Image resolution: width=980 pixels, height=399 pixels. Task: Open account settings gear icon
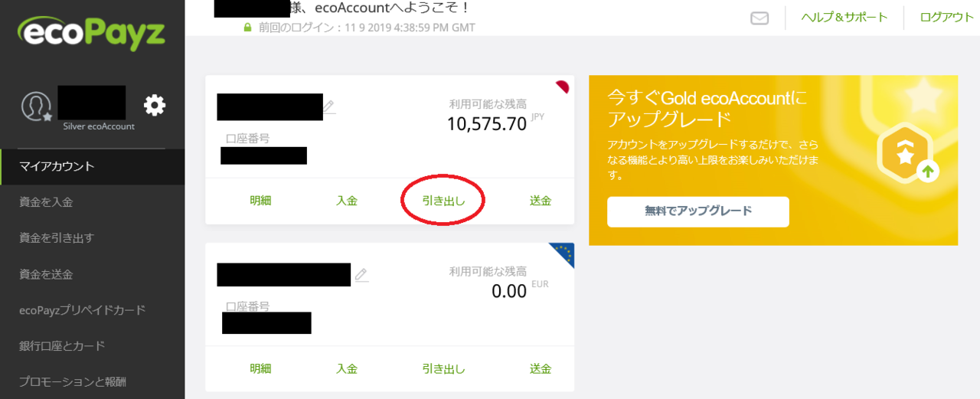click(x=155, y=105)
